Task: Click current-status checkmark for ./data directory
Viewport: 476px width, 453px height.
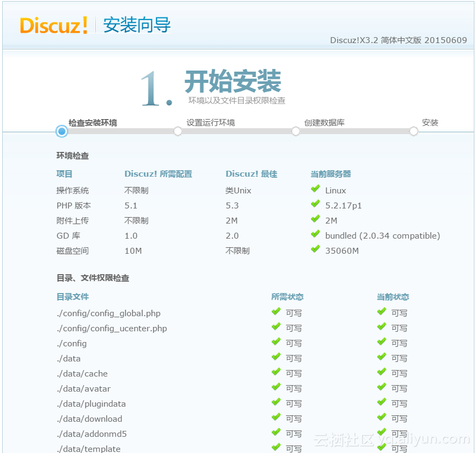Action: point(382,357)
